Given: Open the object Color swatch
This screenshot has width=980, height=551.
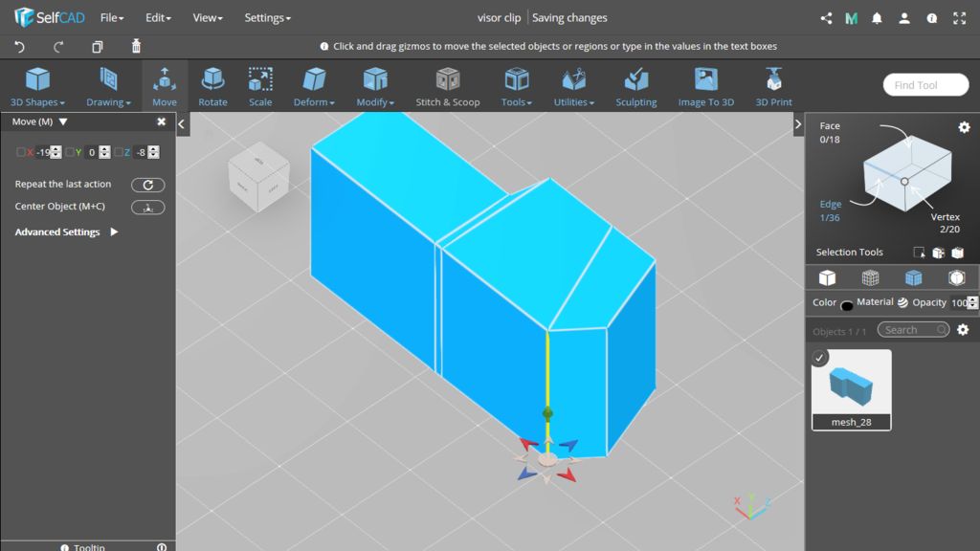Looking at the screenshot, I should [847, 305].
